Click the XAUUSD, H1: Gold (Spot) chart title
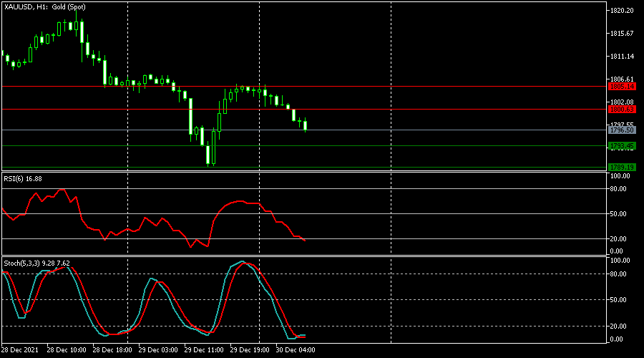This screenshot has width=644, height=358. [45, 7]
